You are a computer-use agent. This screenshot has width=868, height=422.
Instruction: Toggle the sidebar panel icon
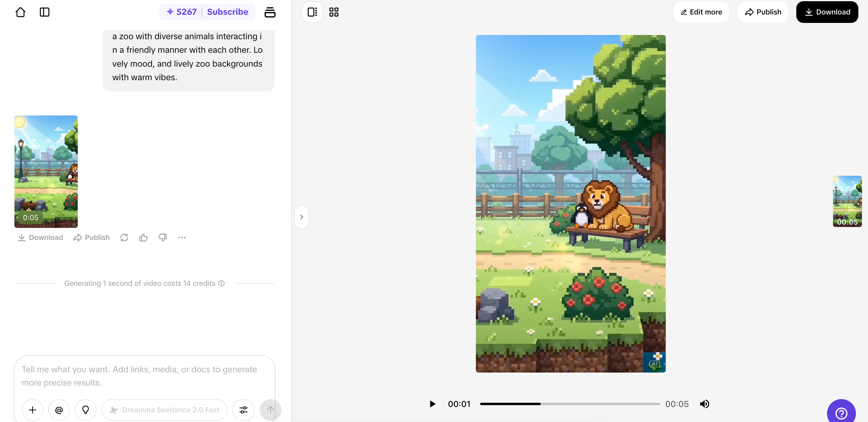(45, 12)
